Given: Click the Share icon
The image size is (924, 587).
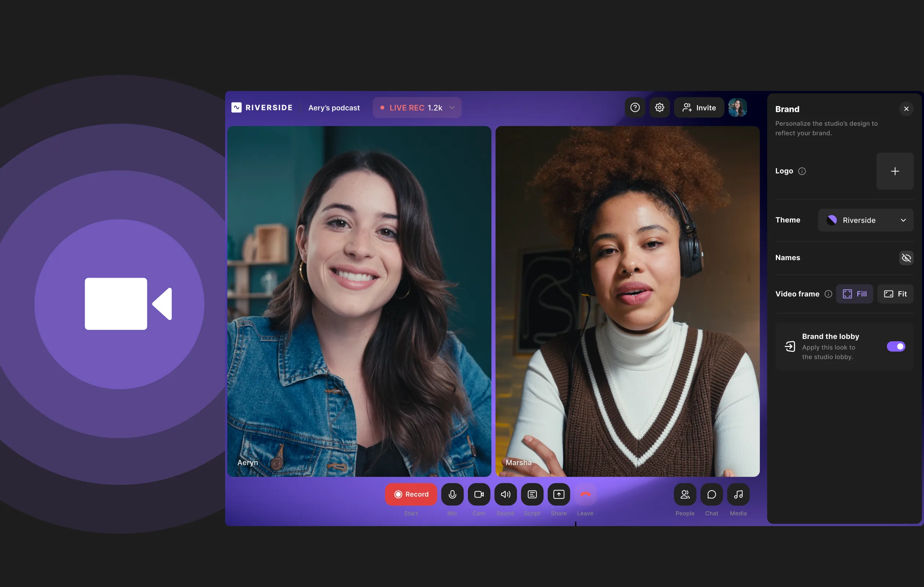Looking at the screenshot, I should point(558,495).
